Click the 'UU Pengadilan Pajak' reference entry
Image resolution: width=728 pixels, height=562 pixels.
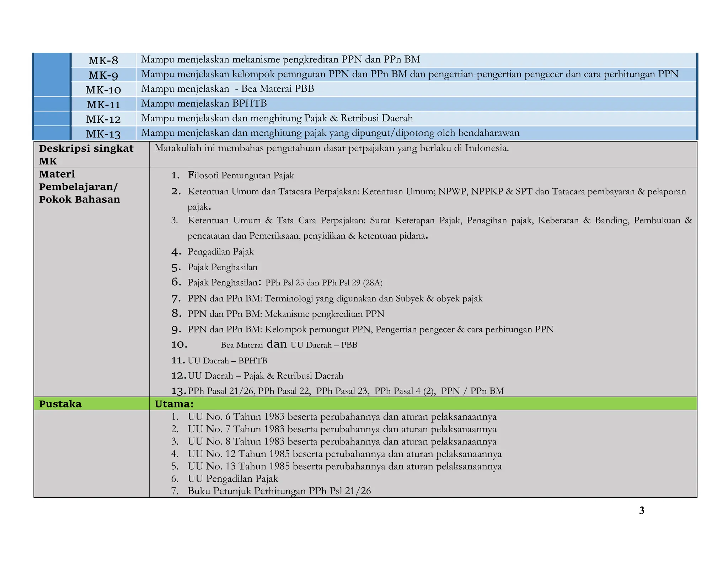point(232,479)
